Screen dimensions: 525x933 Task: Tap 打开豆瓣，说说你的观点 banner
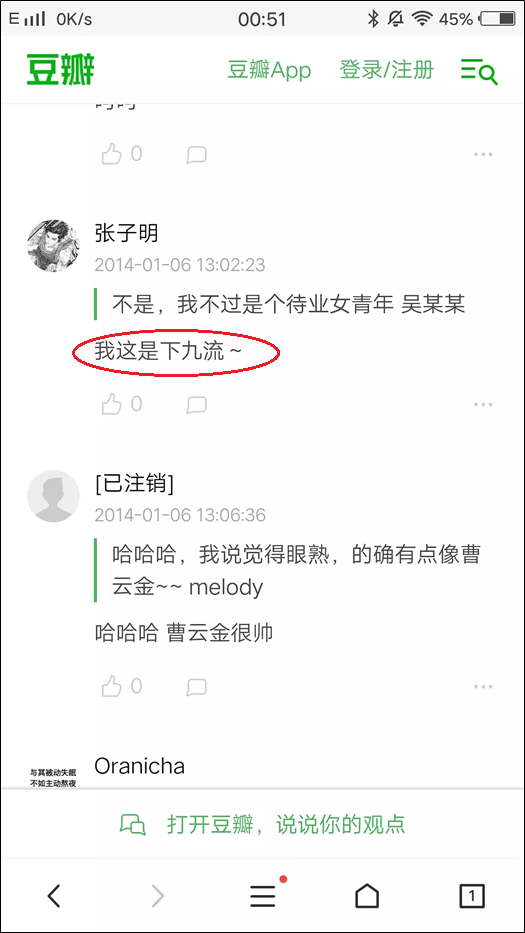(x=262, y=825)
